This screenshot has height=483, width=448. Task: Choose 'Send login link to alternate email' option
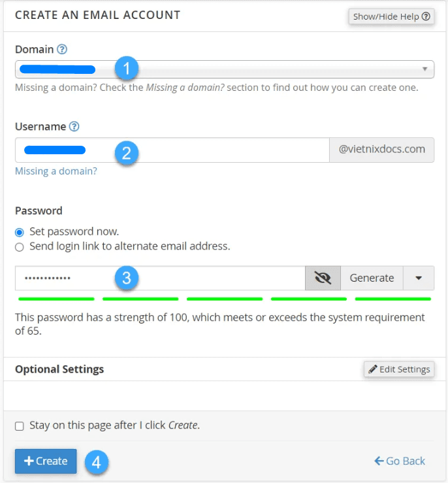20,247
